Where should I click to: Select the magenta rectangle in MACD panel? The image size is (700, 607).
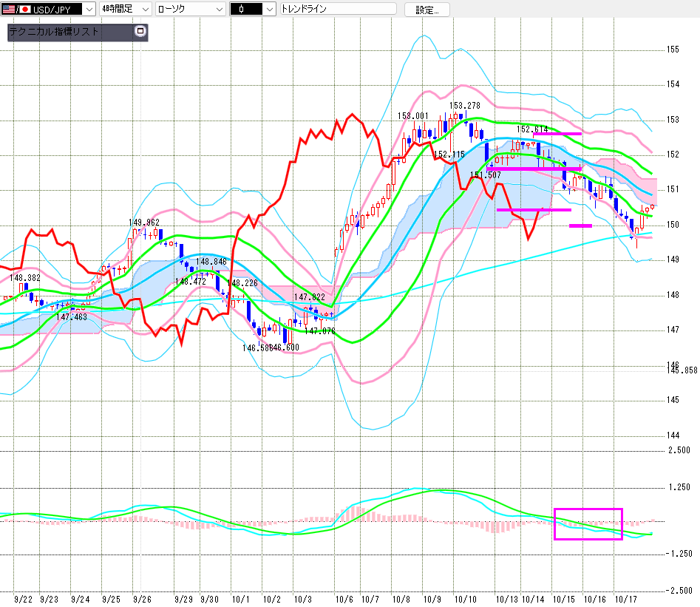point(588,523)
